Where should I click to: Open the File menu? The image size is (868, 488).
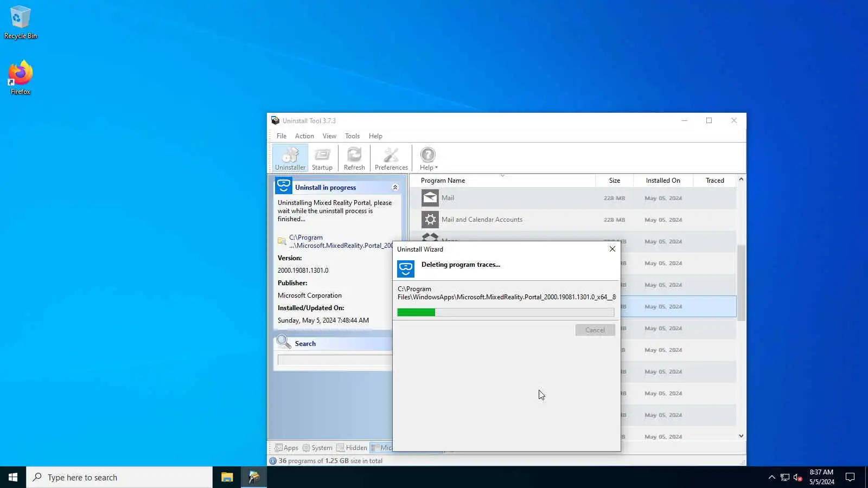[x=282, y=136]
